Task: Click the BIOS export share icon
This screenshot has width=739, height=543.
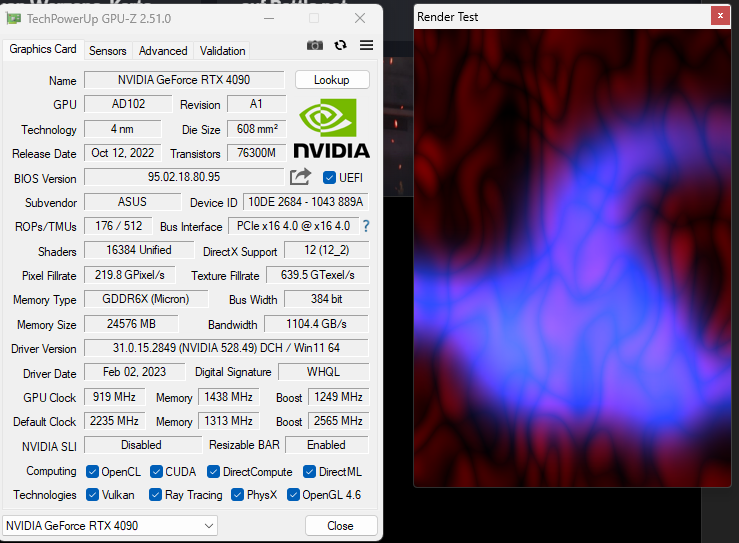Action: tap(301, 177)
